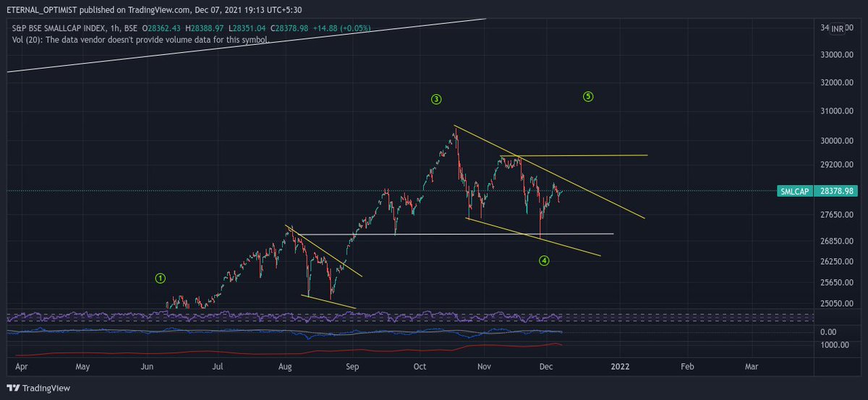Click the Apr label on time axis

21,367
